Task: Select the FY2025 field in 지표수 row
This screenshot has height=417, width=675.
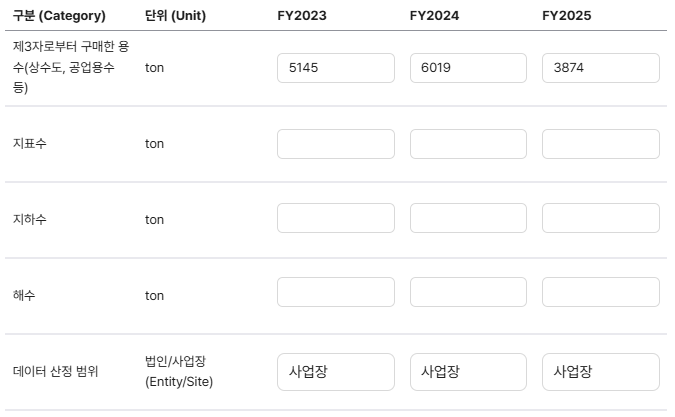Action: [x=601, y=144]
